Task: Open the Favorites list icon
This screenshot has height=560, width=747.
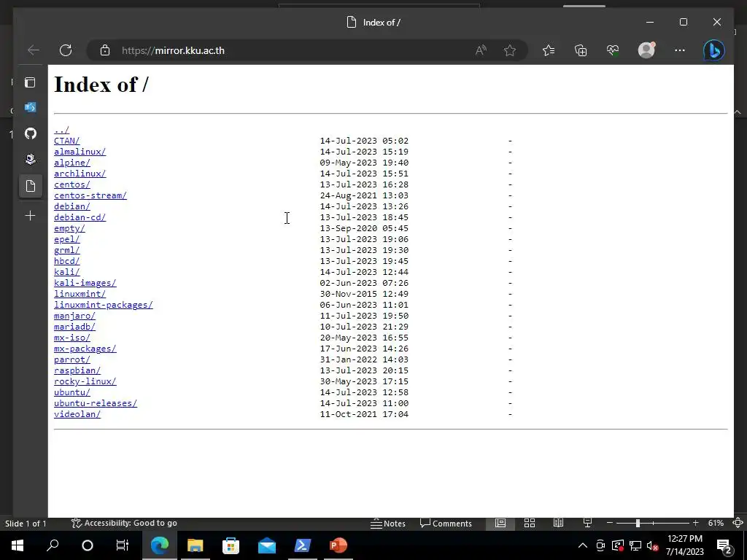Action: [x=549, y=50]
